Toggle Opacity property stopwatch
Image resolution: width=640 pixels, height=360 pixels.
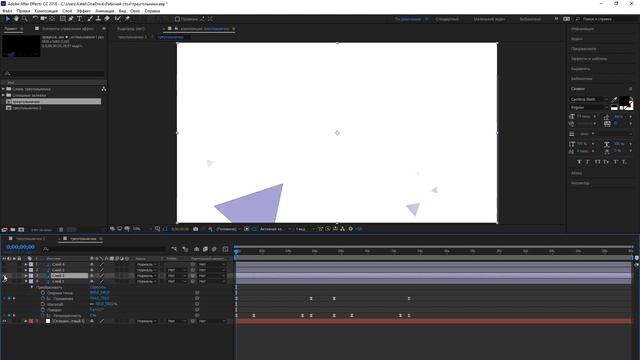point(43,316)
